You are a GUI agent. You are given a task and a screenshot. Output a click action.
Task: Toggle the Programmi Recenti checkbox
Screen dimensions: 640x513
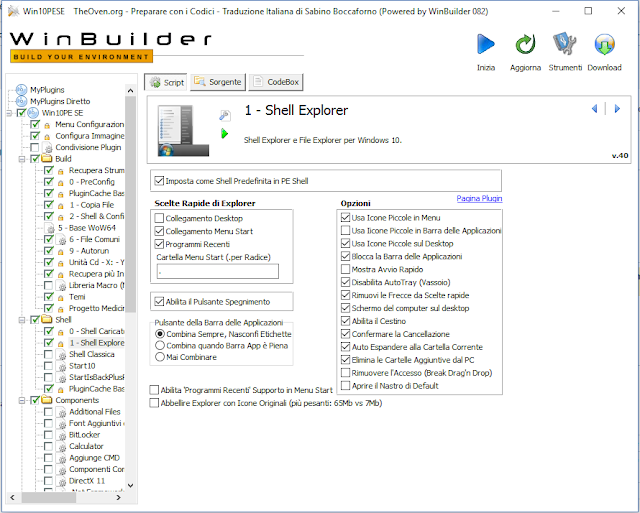coord(159,244)
